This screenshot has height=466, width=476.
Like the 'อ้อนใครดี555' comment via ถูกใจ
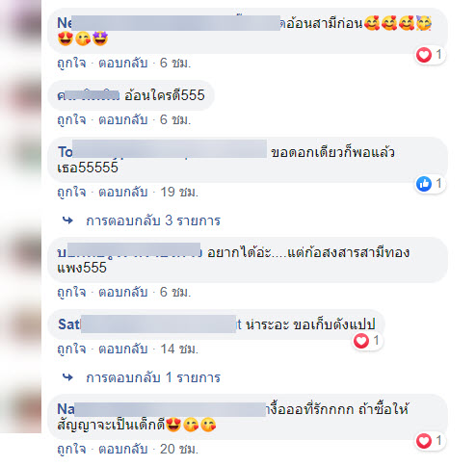pyautogui.click(x=71, y=120)
